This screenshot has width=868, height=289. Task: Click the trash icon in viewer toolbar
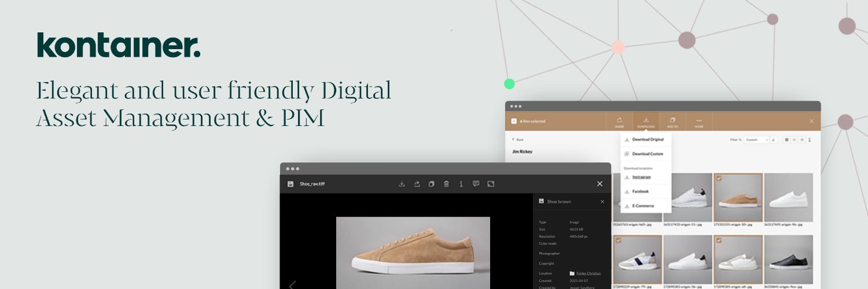pyautogui.click(x=446, y=184)
